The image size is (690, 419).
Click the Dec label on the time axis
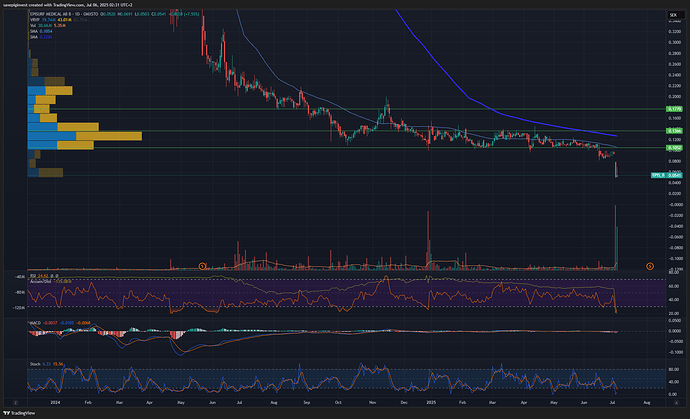[404, 402]
